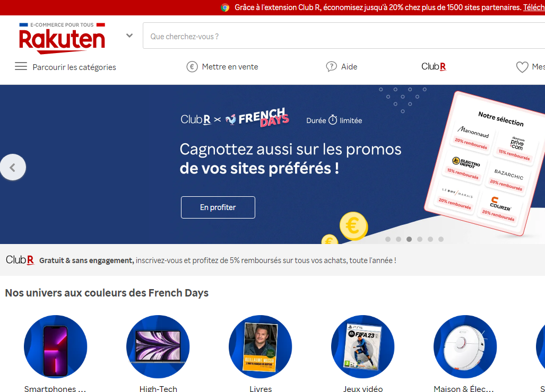Screen dimensions: 545x392
Task: Go to previous banner slide arrow
Action: (13, 167)
